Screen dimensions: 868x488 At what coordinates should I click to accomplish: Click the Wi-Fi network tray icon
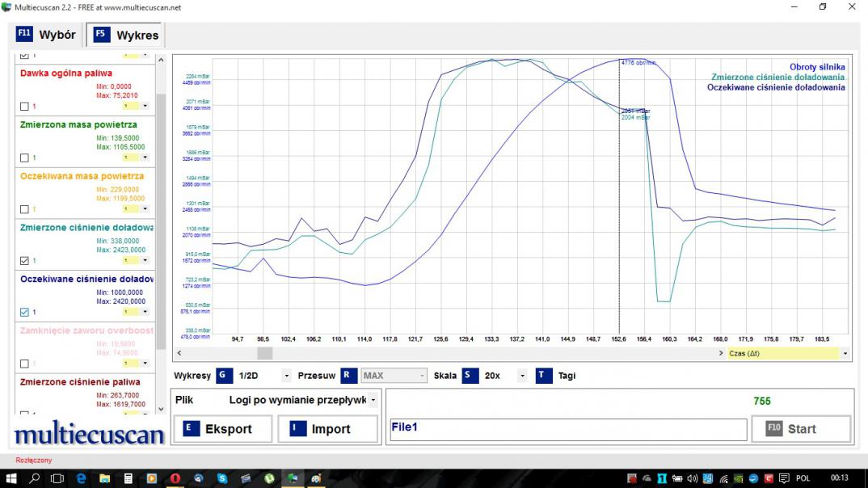[x=724, y=478]
